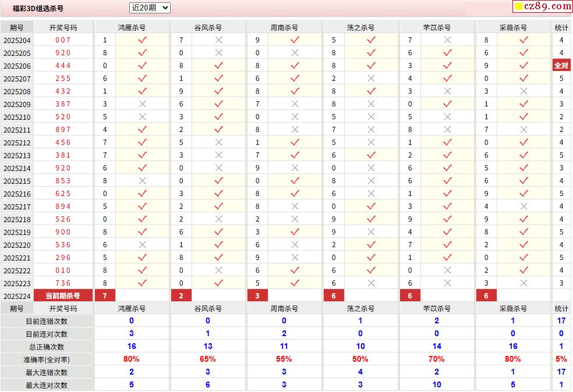Click draw number 920 in row 2025214
The width and height of the screenshot is (573, 392).
pyautogui.click(x=63, y=168)
